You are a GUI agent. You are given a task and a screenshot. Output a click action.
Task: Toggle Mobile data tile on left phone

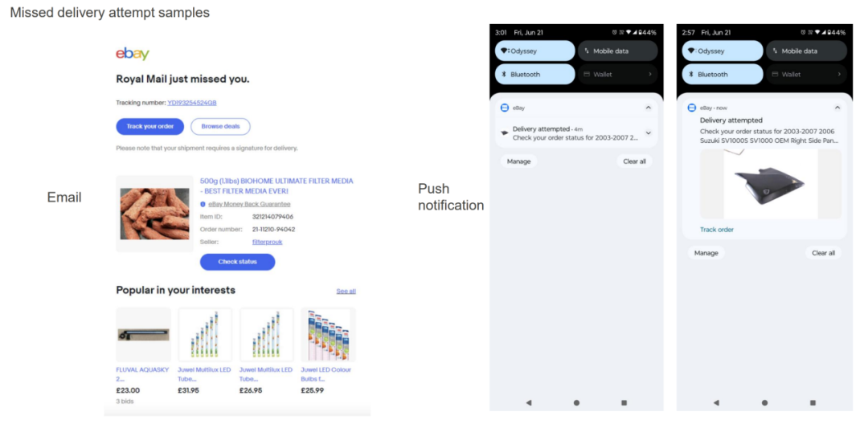click(618, 51)
